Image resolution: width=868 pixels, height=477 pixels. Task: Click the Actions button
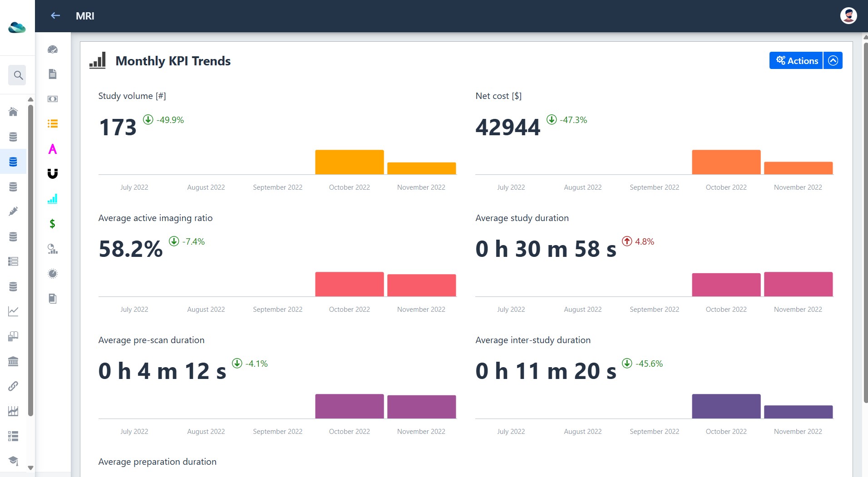(x=796, y=60)
